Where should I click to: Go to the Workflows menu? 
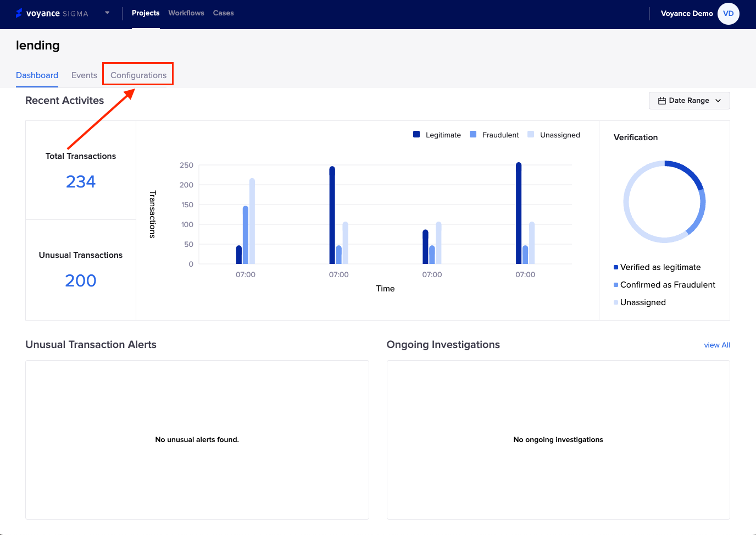click(186, 13)
